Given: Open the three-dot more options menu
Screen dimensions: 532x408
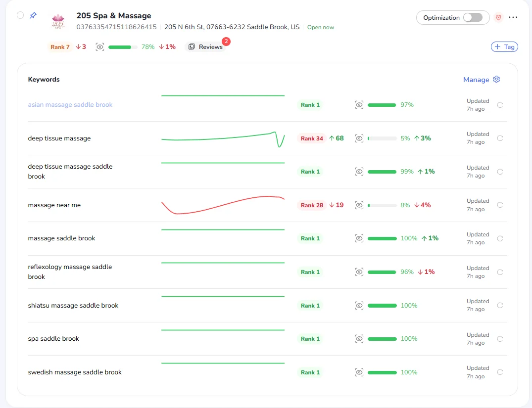Looking at the screenshot, I should click(513, 17).
